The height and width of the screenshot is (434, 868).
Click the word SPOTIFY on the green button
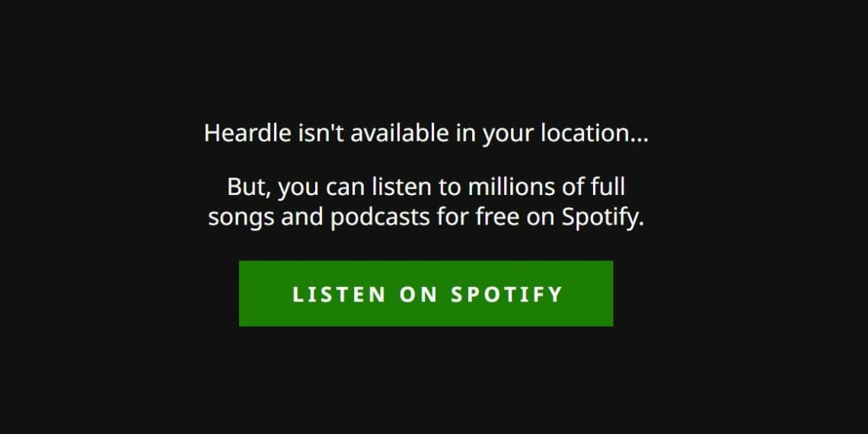click(506, 294)
